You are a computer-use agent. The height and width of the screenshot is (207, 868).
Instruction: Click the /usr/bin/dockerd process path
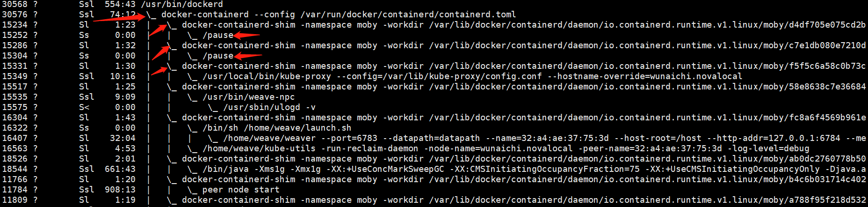pyautogui.click(x=182, y=4)
